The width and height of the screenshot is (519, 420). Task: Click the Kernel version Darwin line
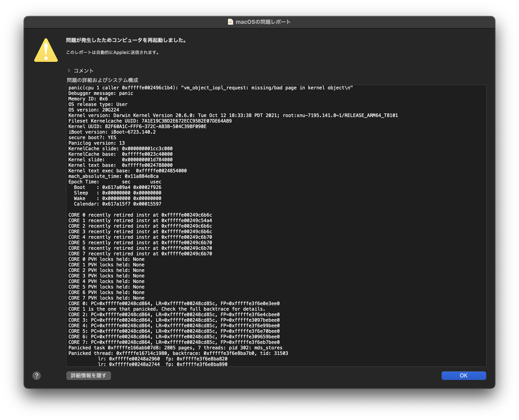tap(233, 115)
